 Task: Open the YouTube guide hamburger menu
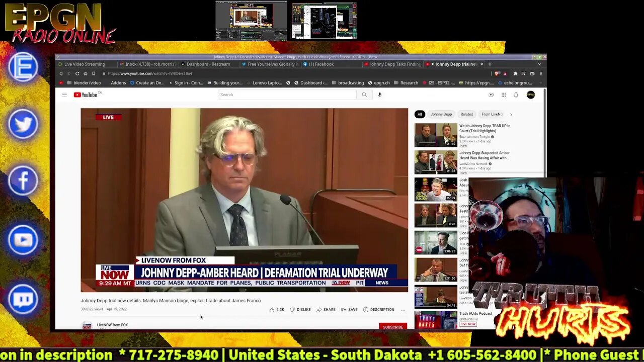coord(64,95)
